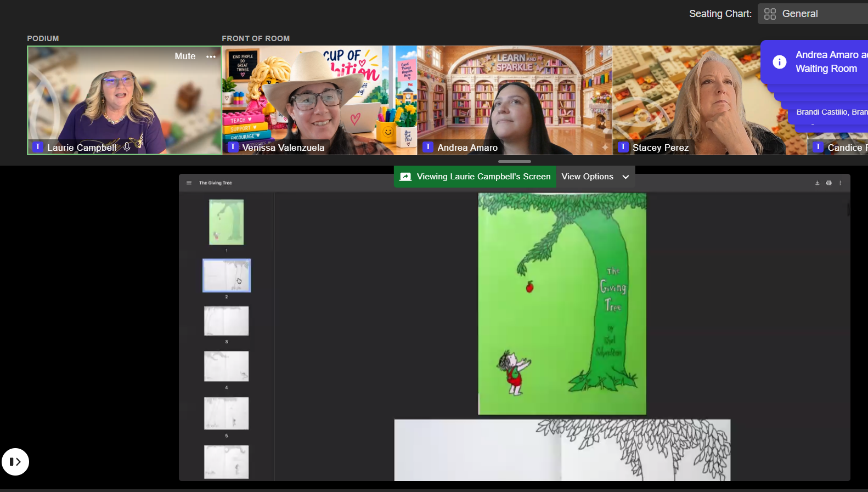868x492 pixels.
Task: Click the screen share icon in green banner
Action: pos(405,177)
